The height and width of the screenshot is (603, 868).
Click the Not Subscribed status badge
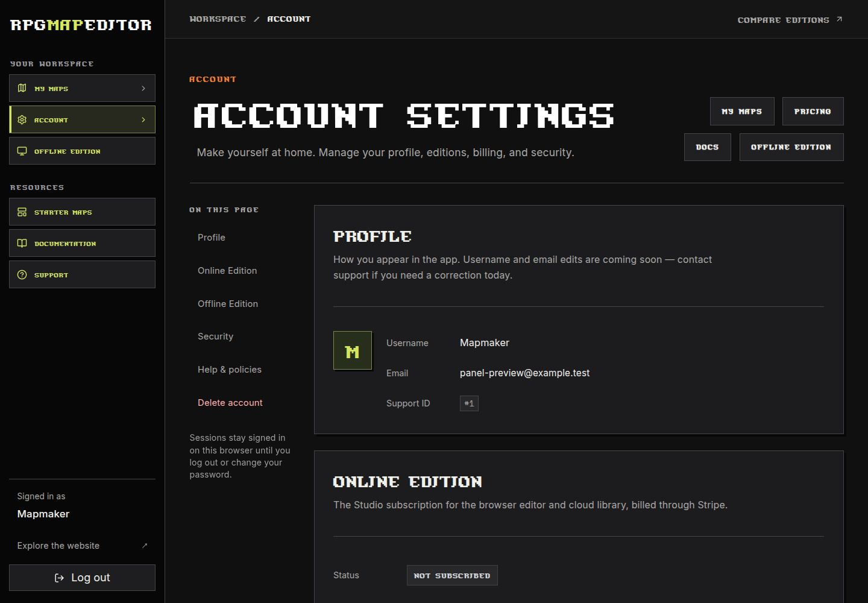(x=452, y=575)
